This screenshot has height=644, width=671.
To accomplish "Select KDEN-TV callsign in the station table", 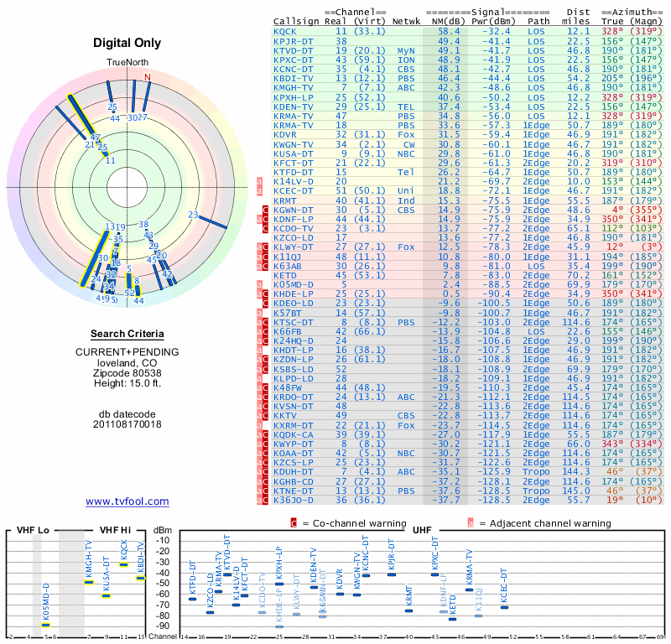I will 293,106.
